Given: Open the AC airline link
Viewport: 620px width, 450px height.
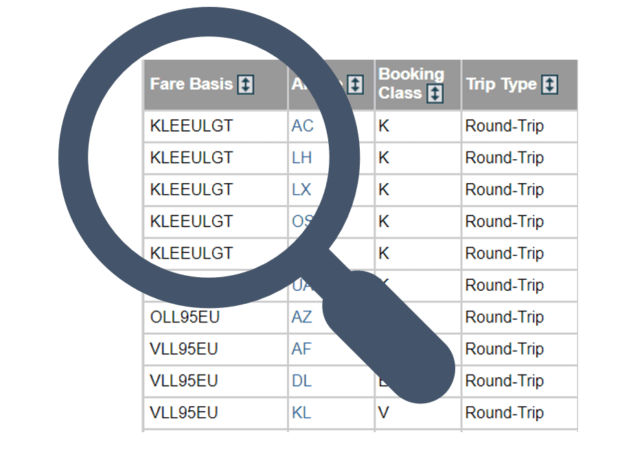Looking at the screenshot, I should [x=302, y=126].
